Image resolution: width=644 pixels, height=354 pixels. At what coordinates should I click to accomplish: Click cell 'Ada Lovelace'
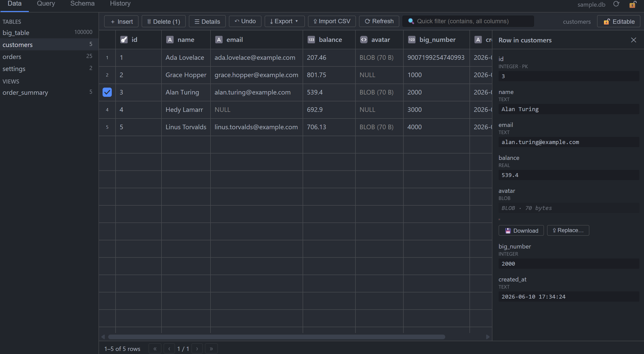(x=186, y=58)
